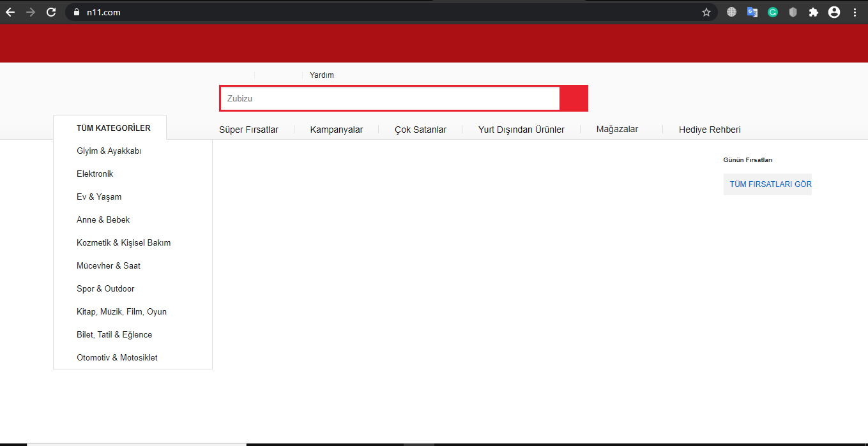Click TÜM FIRSATLARI GÖR link

tap(768, 184)
